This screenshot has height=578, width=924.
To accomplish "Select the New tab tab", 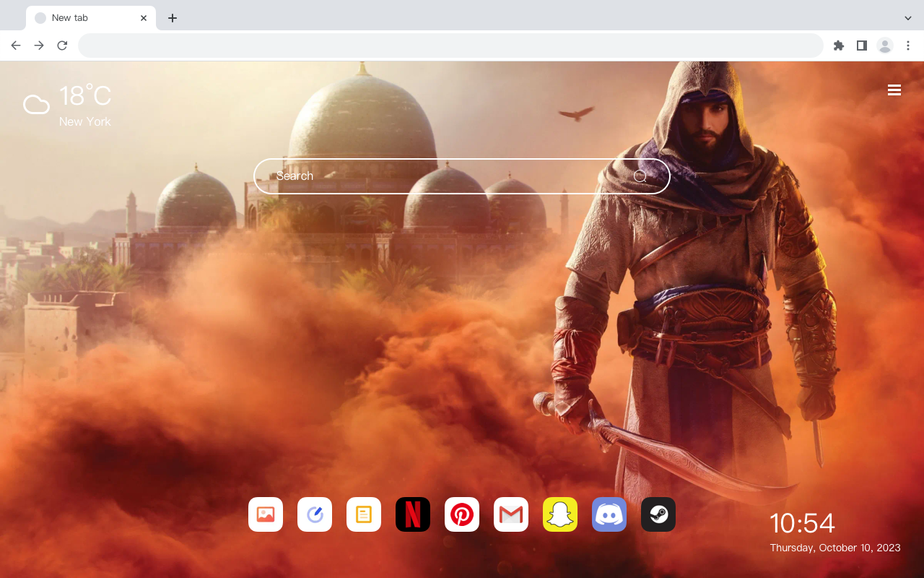I will (x=91, y=18).
